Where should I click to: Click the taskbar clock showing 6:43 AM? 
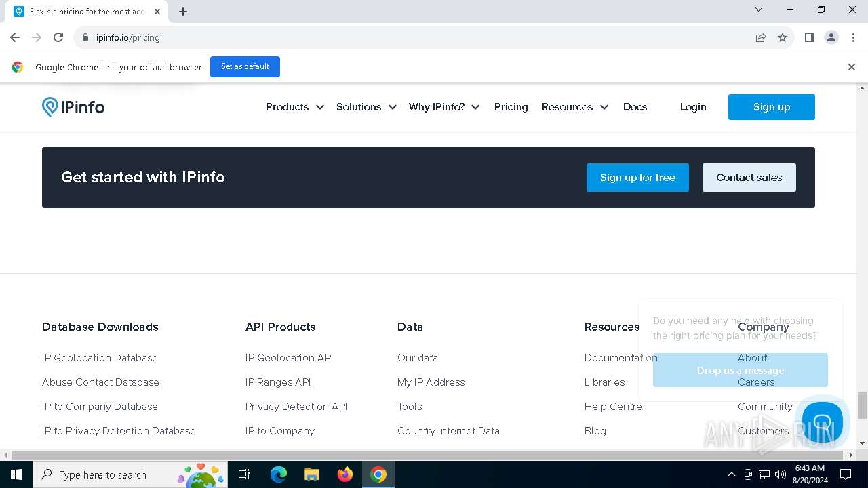tap(810, 474)
